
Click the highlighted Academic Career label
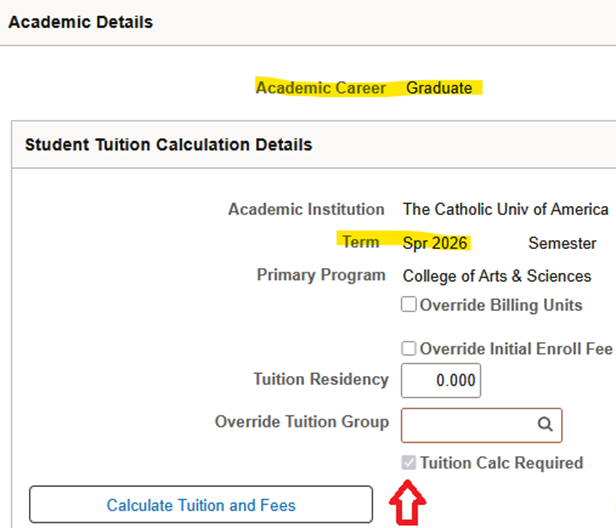(321, 88)
